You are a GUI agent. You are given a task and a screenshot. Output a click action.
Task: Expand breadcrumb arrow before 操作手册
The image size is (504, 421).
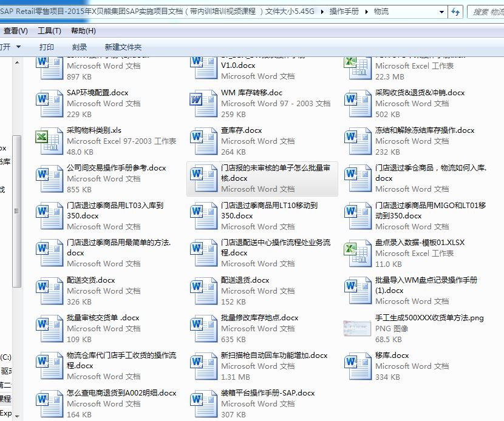[x=322, y=12]
